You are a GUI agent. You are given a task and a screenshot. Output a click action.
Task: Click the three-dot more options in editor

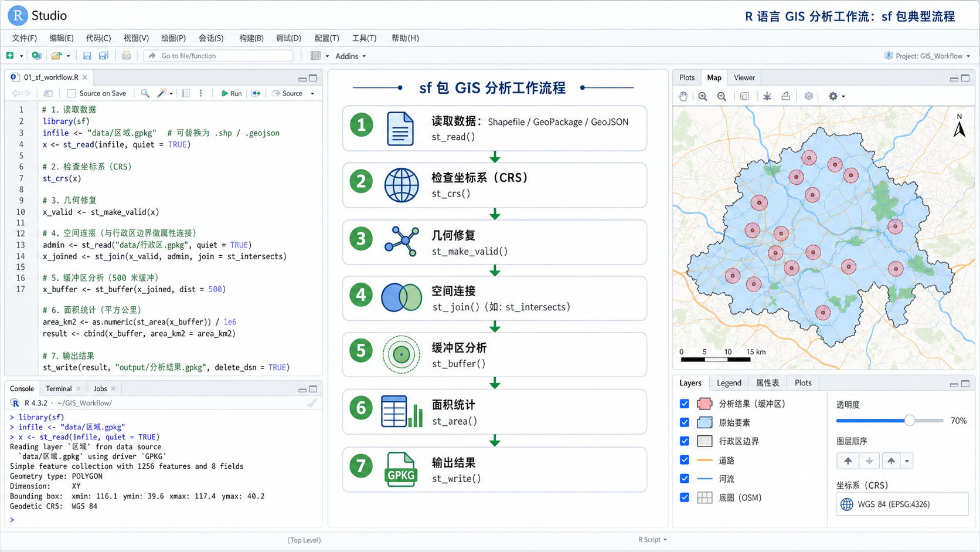click(200, 93)
